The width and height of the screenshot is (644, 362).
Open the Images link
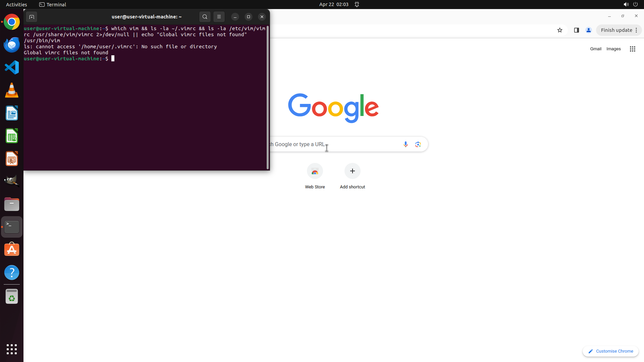[613, 49]
